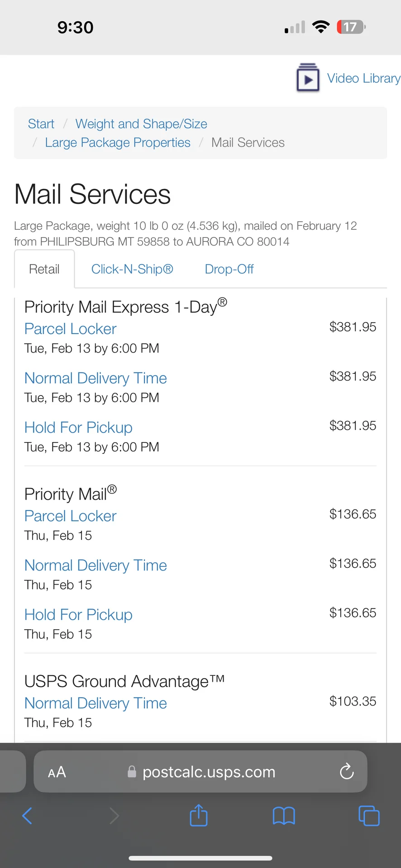Open the Video Library play icon
The image size is (401, 868).
click(308, 78)
